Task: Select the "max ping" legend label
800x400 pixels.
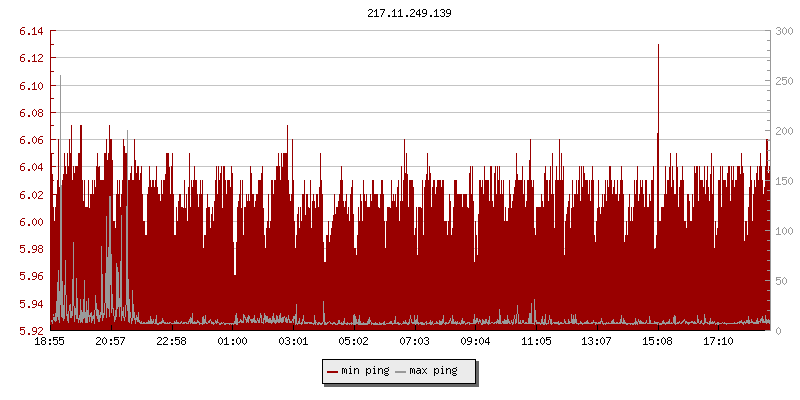Action: (433, 371)
